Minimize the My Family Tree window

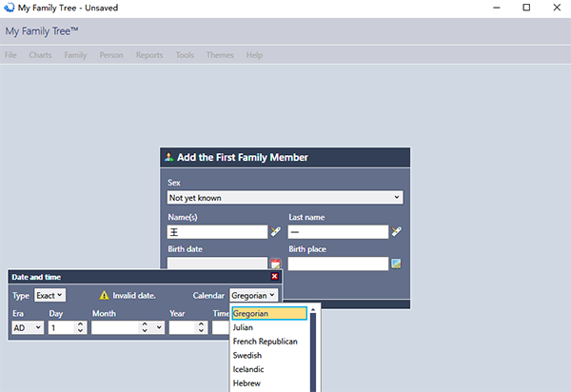pyautogui.click(x=497, y=8)
